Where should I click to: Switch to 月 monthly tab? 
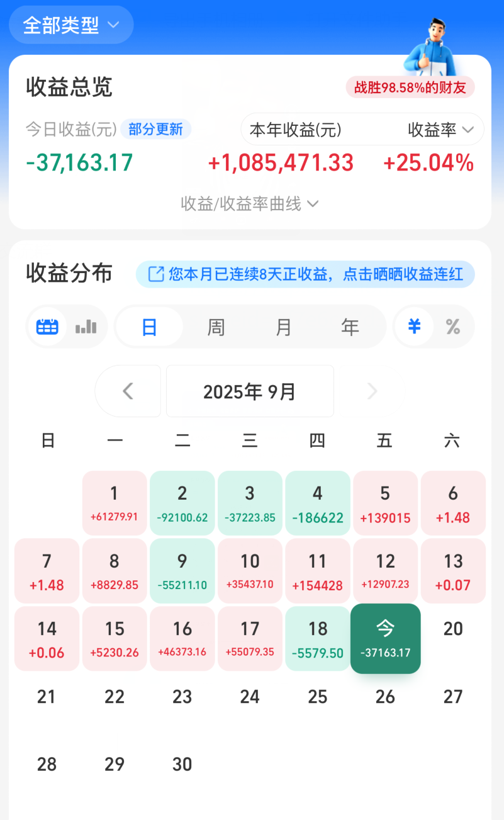284,327
